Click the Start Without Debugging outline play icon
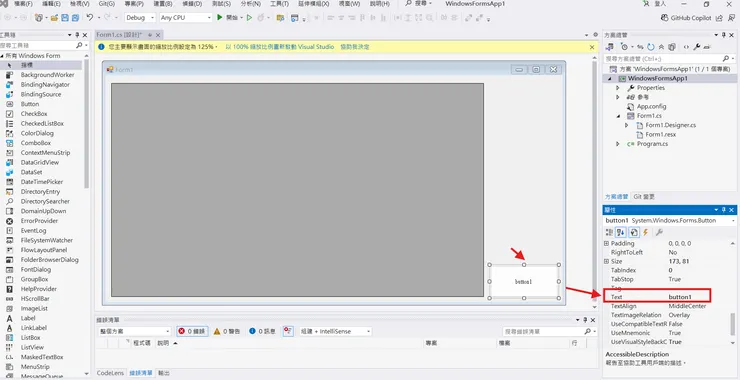This screenshot has width=740, height=380. click(250, 17)
